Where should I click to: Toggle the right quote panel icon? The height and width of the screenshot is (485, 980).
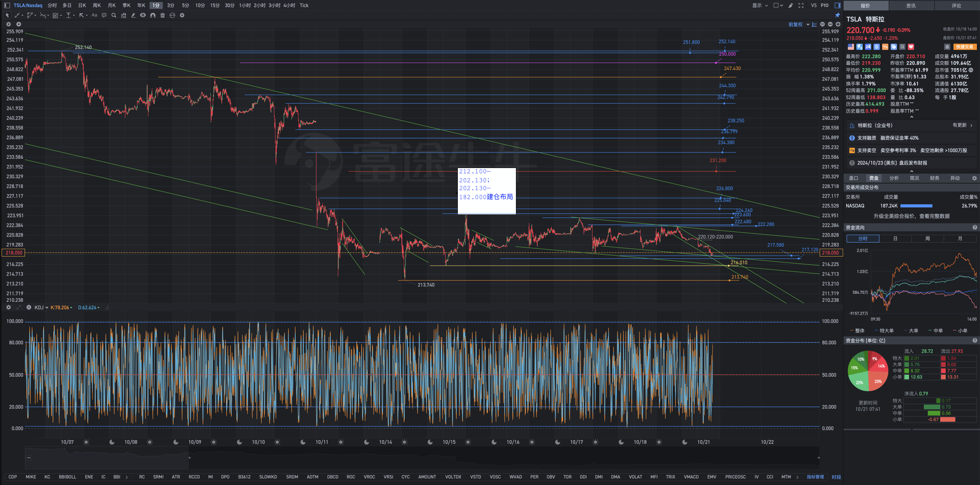pos(837,5)
